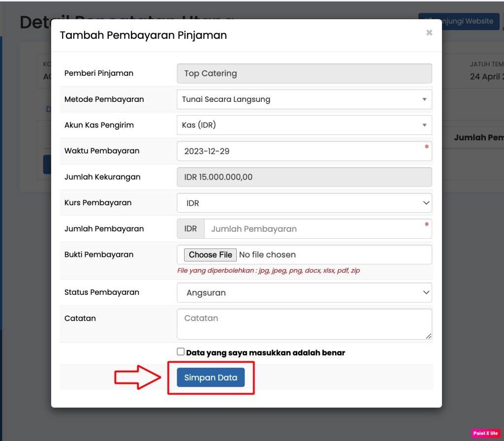Screen dimensions: 504x441
Task: Click the Choose File button
Action: point(210,254)
